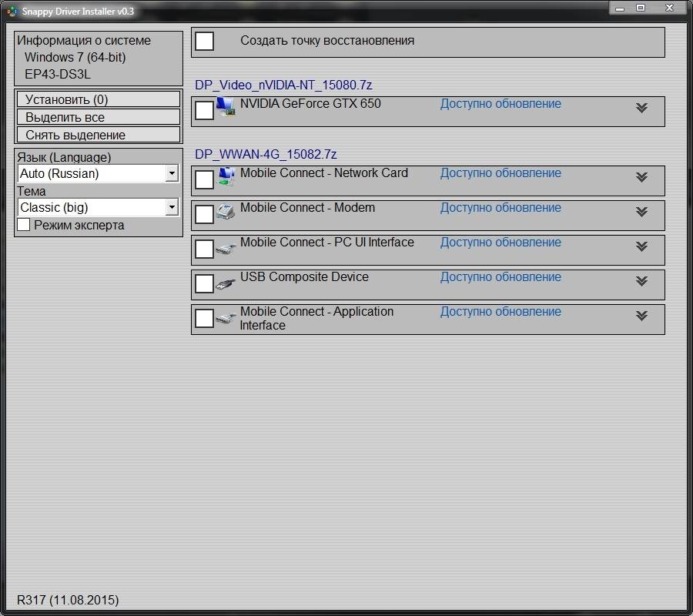693x616 pixels.
Task: Click the 'Создать точку восстановления' label text
Action: [327, 41]
